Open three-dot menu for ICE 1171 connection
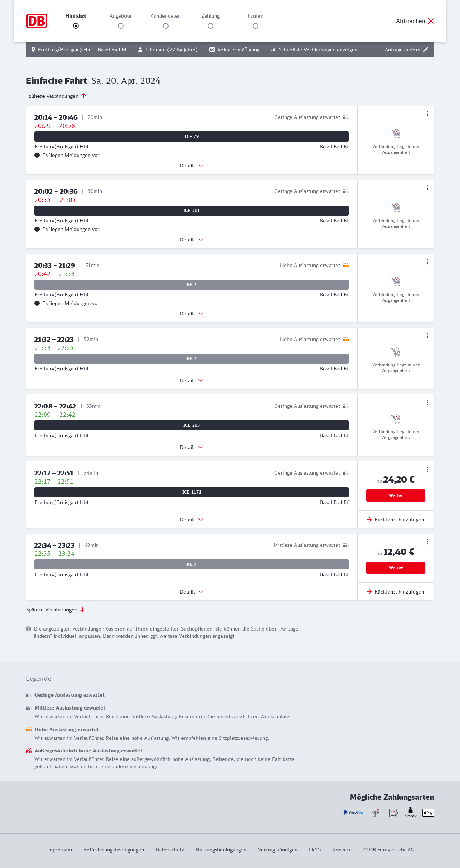Image resolution: width=460 pixels, height=868 pixels. point(427,470)
